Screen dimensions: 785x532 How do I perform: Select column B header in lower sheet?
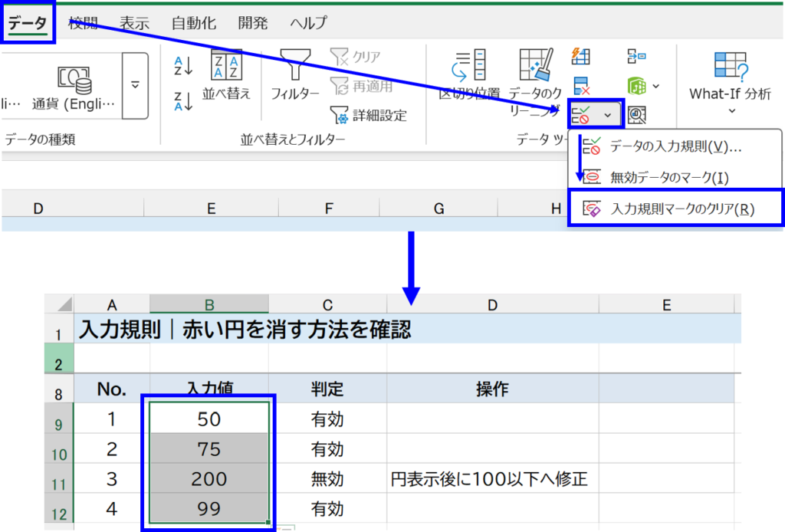pos(209,304)
